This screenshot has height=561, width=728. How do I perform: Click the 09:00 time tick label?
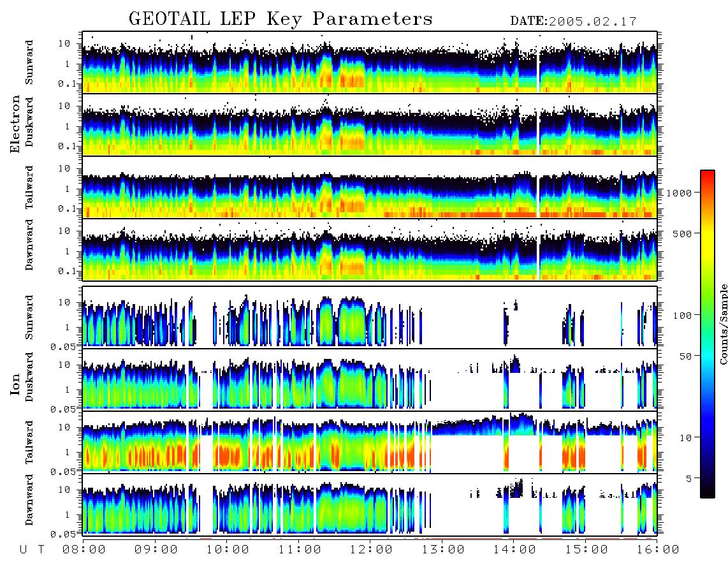coord(156,550)
